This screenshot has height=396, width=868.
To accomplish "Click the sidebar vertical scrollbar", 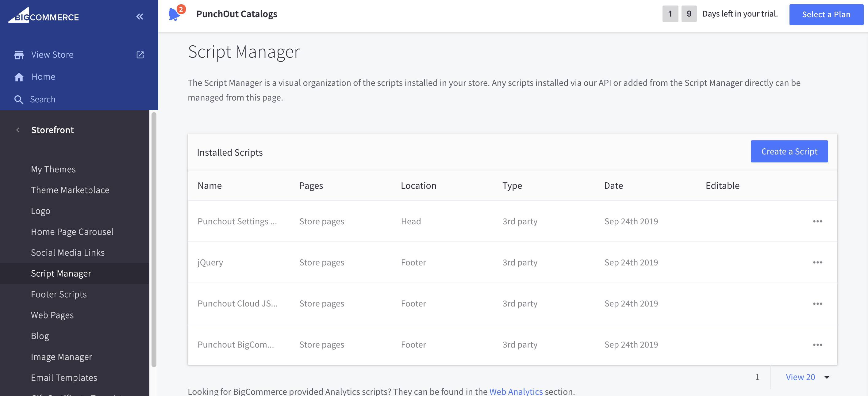I will pos(154,240).
